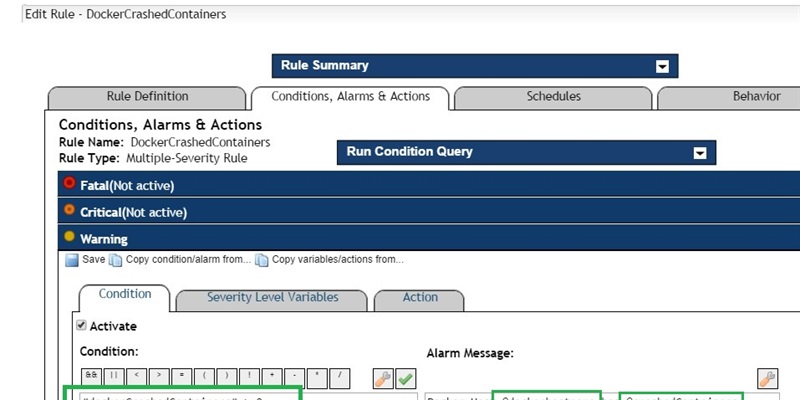Open the Severity Level Variables tab

point(272,299)
